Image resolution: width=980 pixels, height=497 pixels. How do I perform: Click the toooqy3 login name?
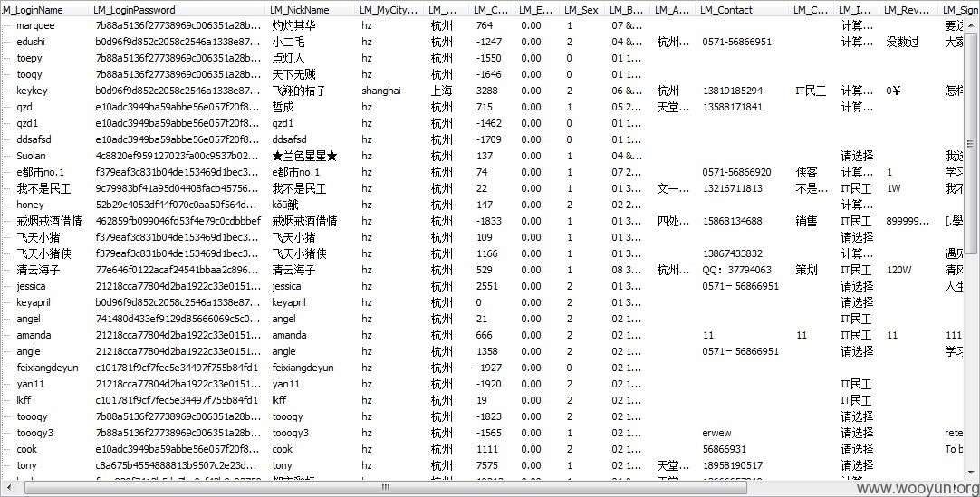(35, 433)
